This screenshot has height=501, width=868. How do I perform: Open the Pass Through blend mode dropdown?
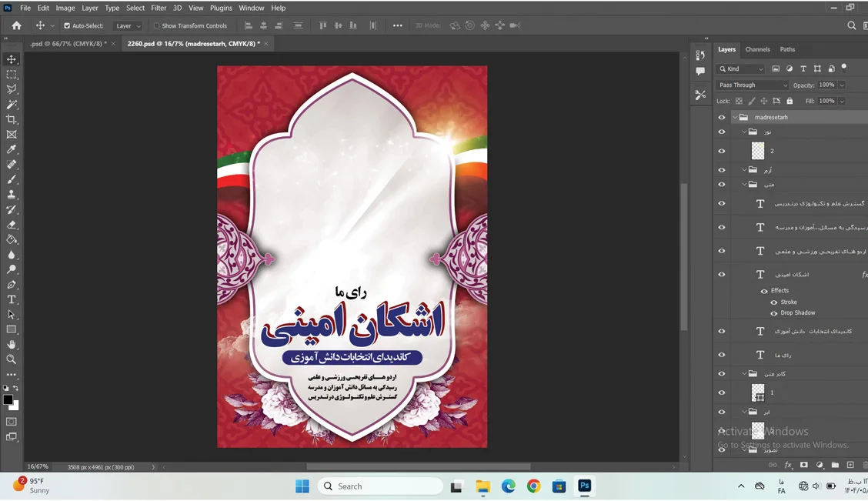point(753,85)
